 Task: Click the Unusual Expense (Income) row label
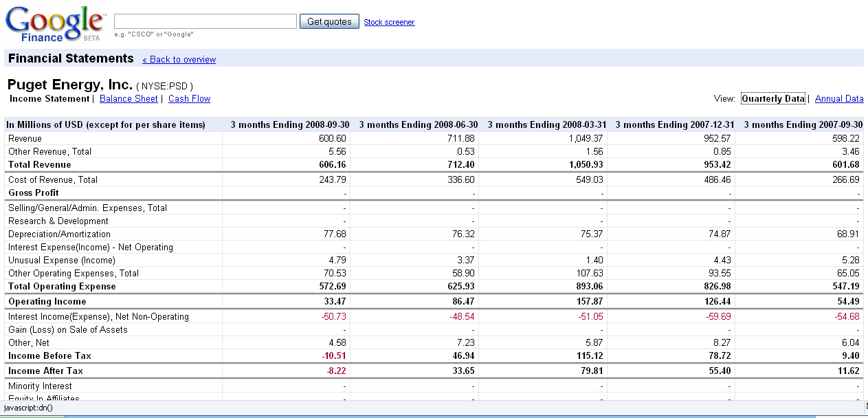(62, 260)
